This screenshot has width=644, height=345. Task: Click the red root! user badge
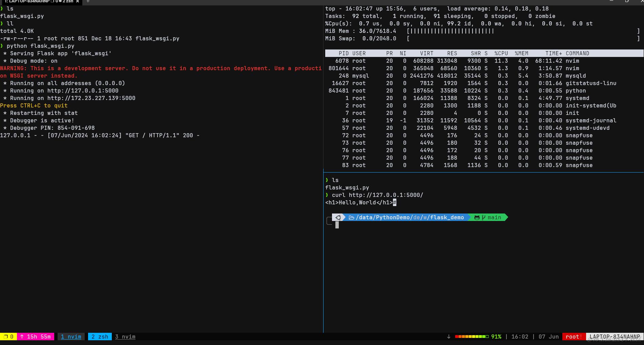pos(574,337)
